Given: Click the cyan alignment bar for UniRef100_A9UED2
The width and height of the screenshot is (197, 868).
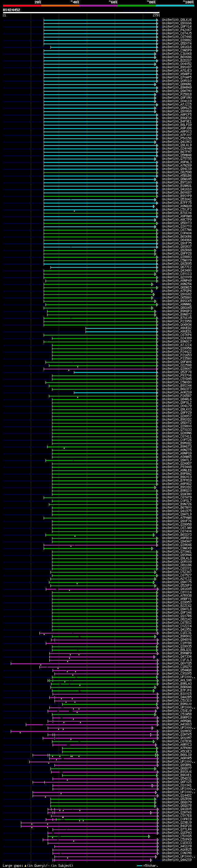Looking at the screenshot, I should coord(121,328).
